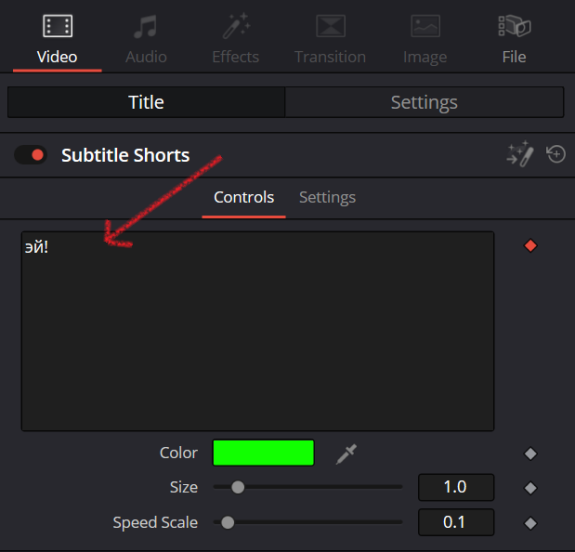Open the Image inspector tab
The width and height of the screenshot is (575, 552).
coord(425,40)
